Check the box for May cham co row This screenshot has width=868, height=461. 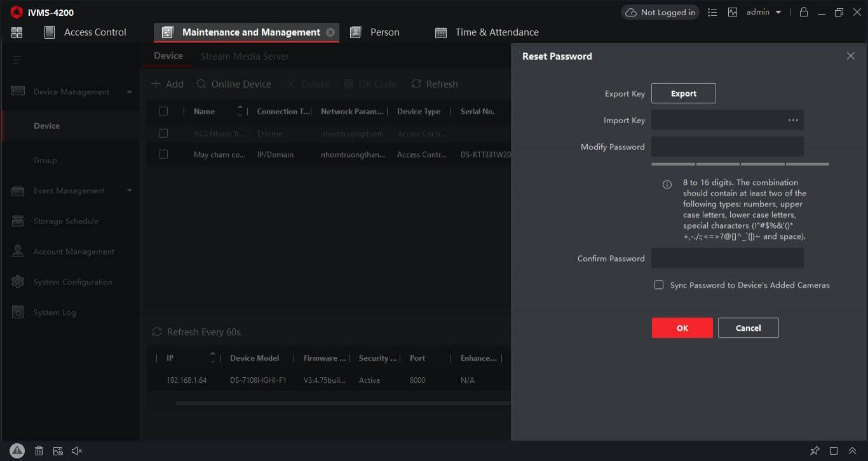click(x=163, y=154)
